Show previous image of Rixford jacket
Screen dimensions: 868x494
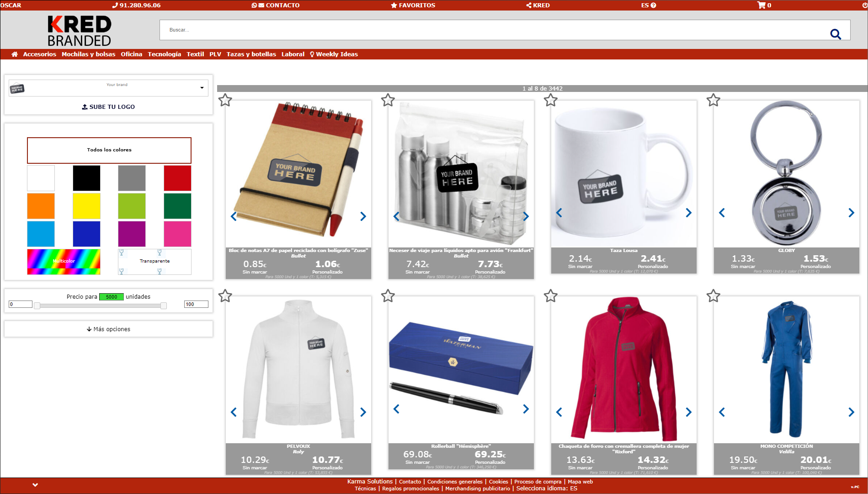coord(559,412)
